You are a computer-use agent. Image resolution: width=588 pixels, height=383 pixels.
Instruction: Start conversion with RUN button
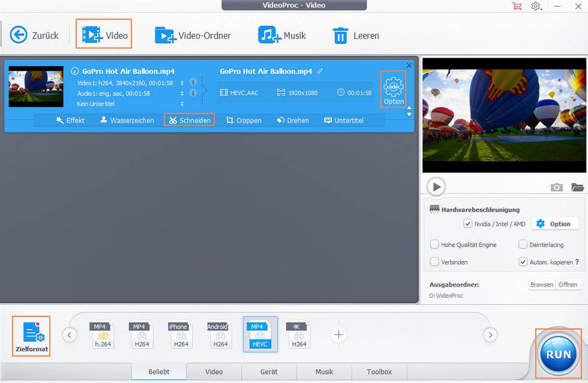coord(559,354)
